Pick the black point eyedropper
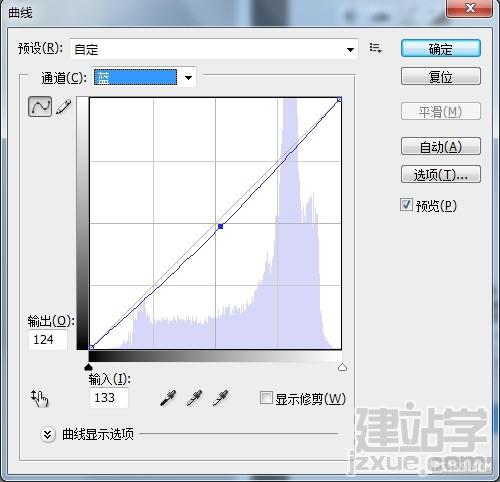The width and height of the screenshot is (500, 482). coord(168,398)
